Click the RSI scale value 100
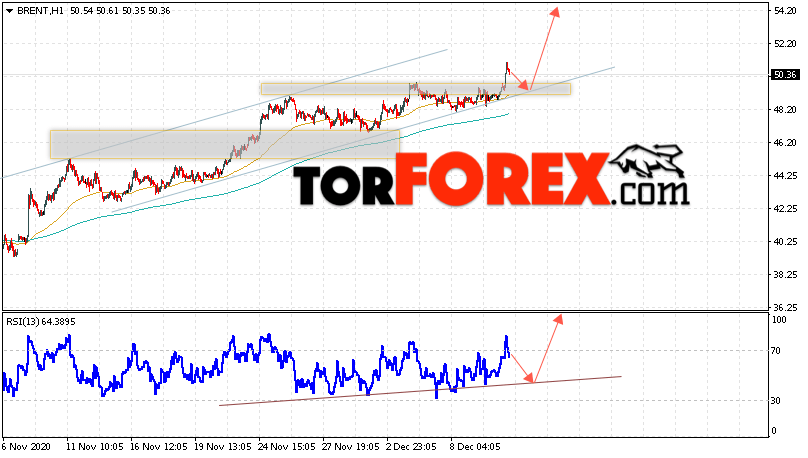This screenshot has width=808, height=458. coord(780,320)
